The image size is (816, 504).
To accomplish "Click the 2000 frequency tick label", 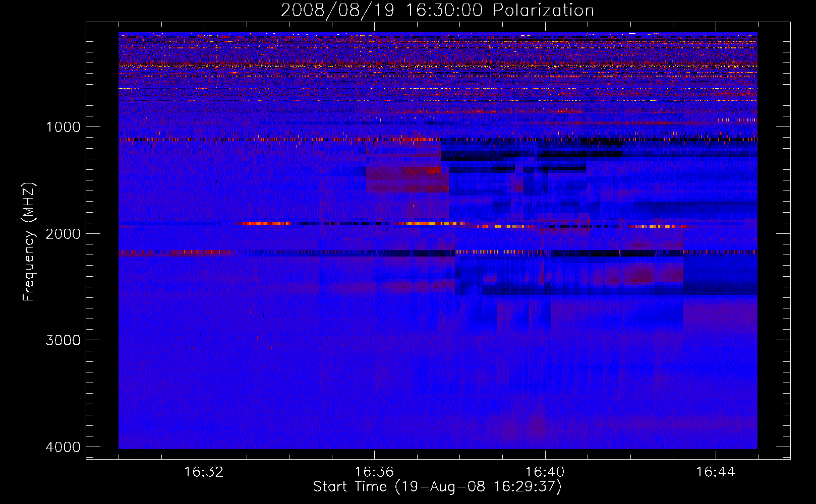I will 63,233.
